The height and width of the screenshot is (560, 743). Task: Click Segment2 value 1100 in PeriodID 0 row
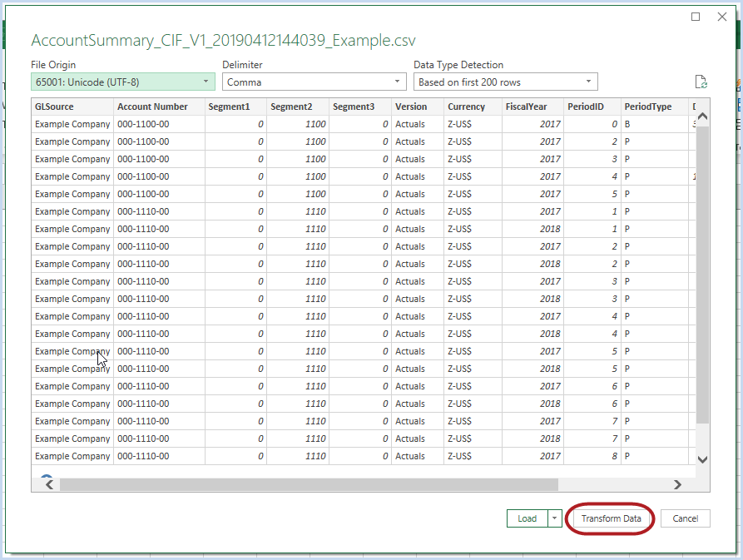click(x=298, y=124)
